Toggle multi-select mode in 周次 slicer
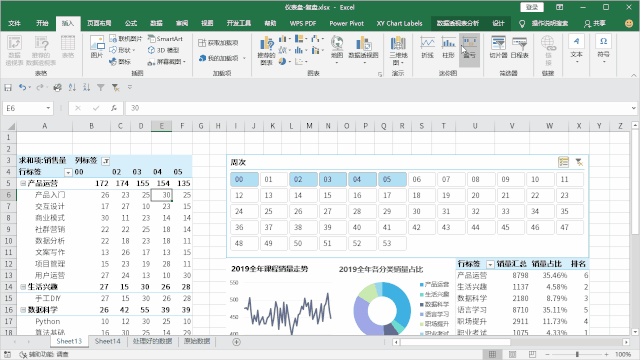 tap(563, 162)
